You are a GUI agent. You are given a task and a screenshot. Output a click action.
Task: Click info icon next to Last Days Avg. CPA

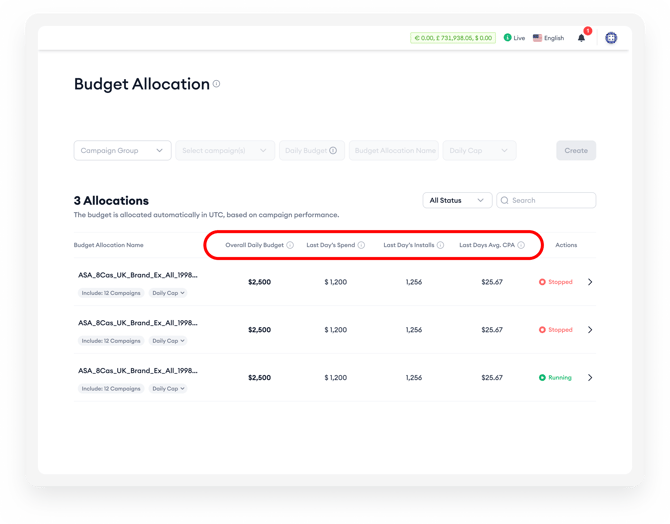coord(521,245)
